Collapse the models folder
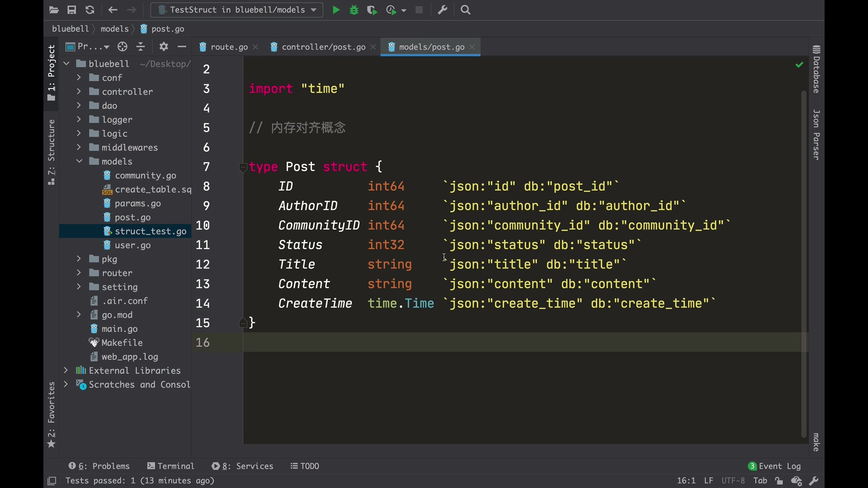 [x=79, y=161]
